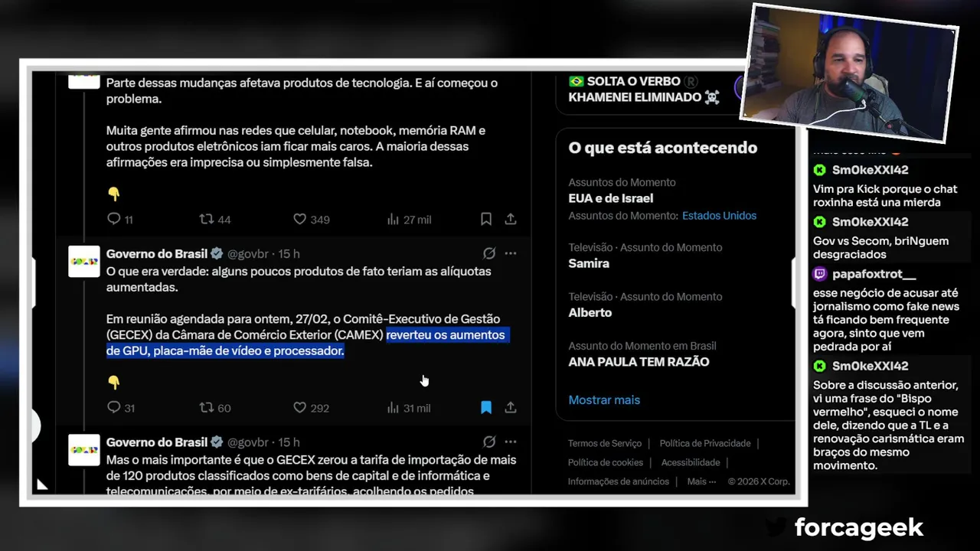The height and width of the screenshot is (551, 980).
Task: Click Kick badge icon beside Gov vs Secom message
Action: (820, 222)
